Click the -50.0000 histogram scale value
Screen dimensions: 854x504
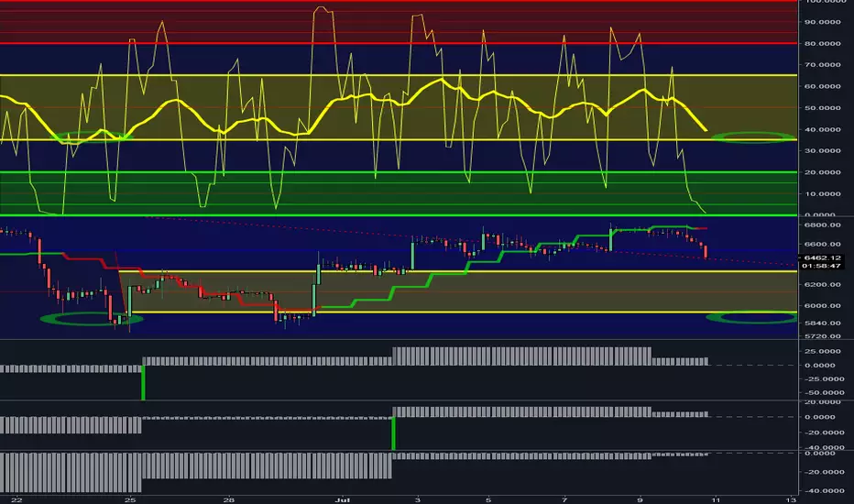click(823, 393)
